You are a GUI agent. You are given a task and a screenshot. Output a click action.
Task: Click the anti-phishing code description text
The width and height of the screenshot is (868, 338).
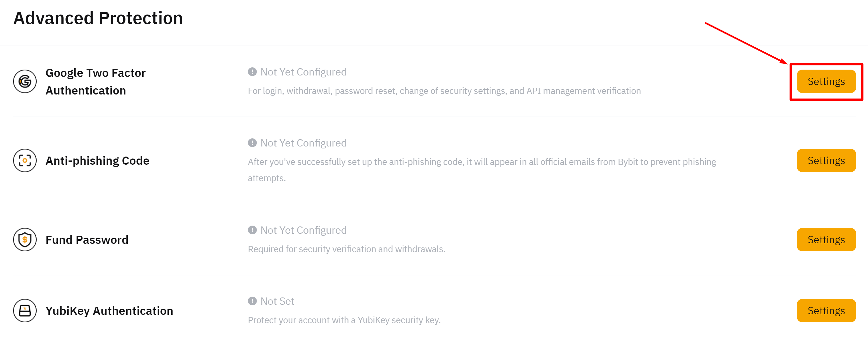(482, 162)
